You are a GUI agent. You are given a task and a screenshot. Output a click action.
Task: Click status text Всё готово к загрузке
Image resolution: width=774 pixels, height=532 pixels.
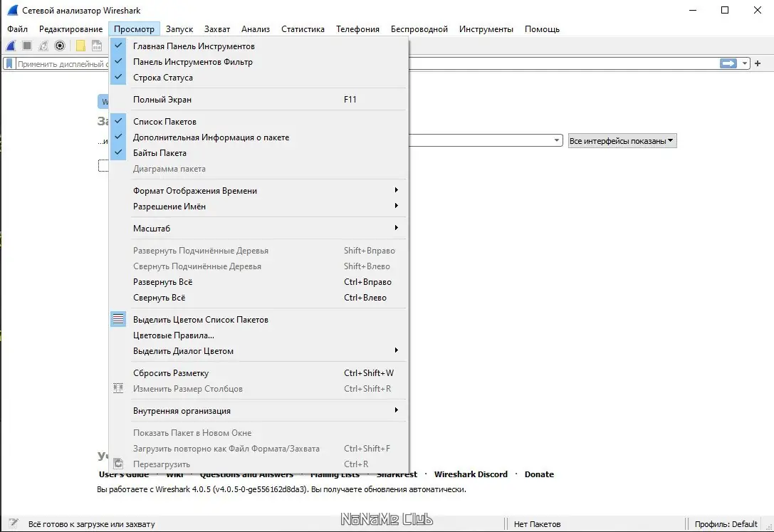91,524
